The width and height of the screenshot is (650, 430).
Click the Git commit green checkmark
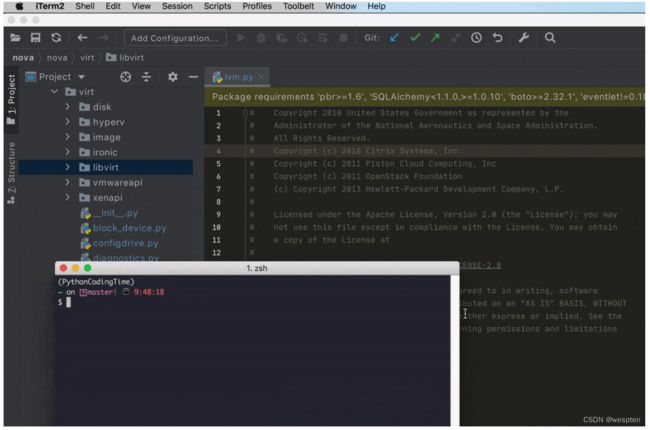tap(415, 38)
